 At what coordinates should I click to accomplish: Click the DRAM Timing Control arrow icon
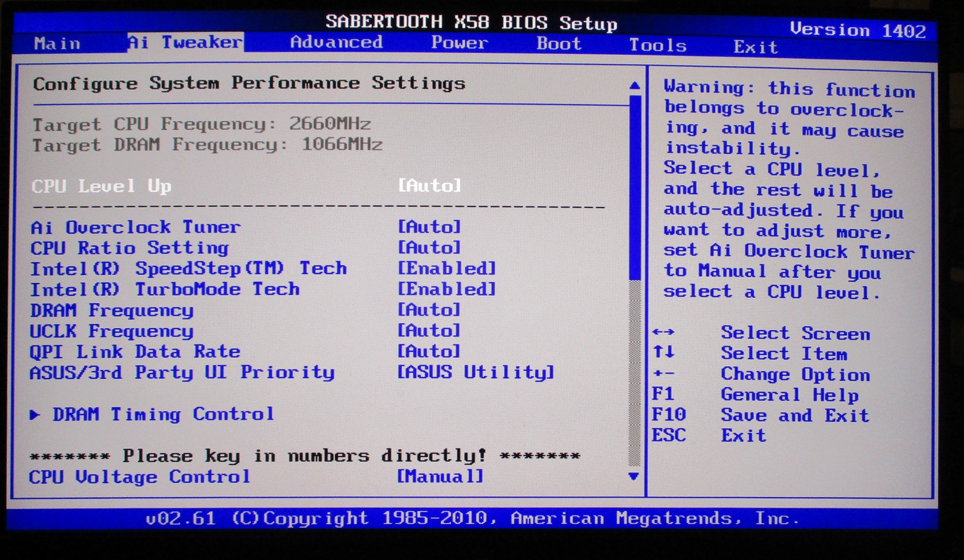click(x=35, y=414)
